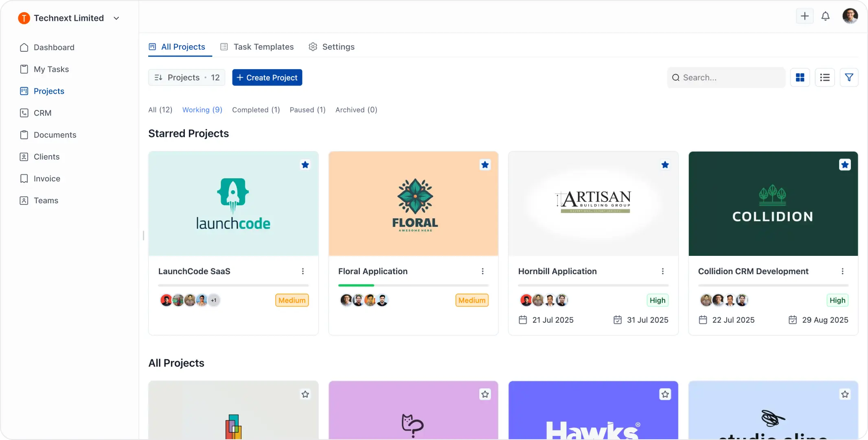This screenshot has height=440, width=868.
Task: Click the plus add icon in header
Action: click(804, 16)
